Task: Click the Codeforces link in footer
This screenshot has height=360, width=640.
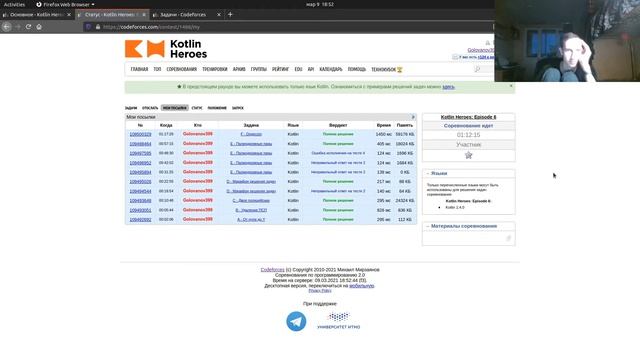Action: pos(273,270)
